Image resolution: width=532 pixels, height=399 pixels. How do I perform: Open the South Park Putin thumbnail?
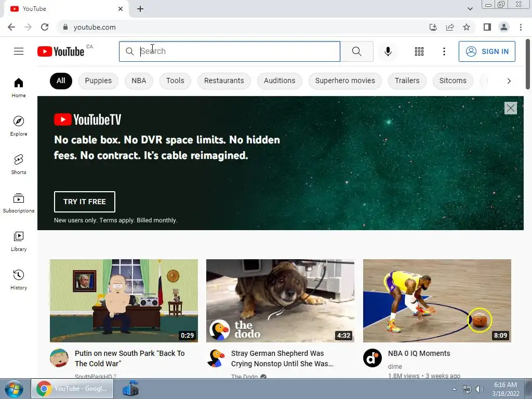124,301
